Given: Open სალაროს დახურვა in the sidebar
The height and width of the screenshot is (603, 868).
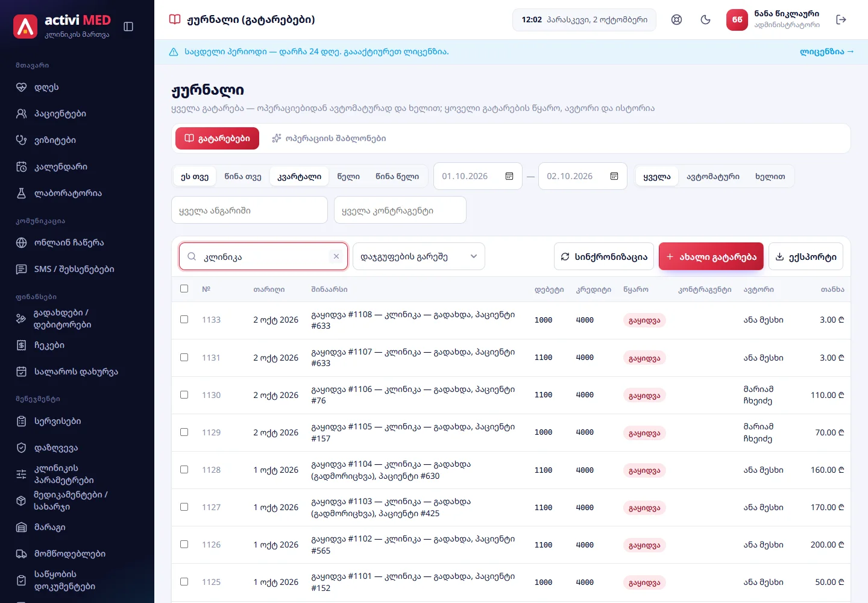Looking at the screenshot, I should [x=77, y=372].
